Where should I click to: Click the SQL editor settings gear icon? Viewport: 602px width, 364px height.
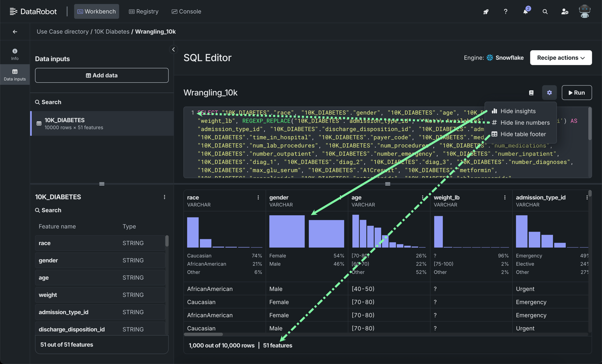pyautogui.click(x=549, y=93)
